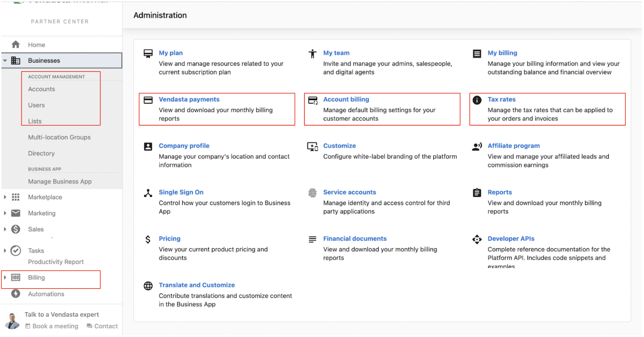644x337 pixels.
Task: Click the Marketplace grid icon
Action: tap(16, 197)
